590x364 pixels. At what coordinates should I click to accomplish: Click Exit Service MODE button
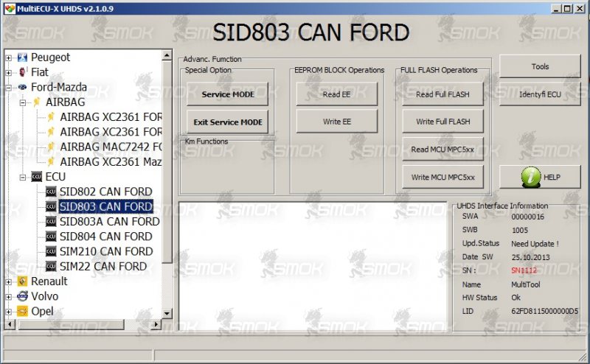click(228, 122)
